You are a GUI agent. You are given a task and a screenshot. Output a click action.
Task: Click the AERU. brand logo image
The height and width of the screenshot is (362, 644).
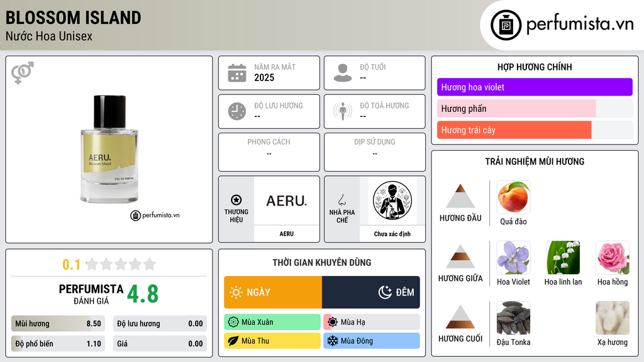coord(286,200)
